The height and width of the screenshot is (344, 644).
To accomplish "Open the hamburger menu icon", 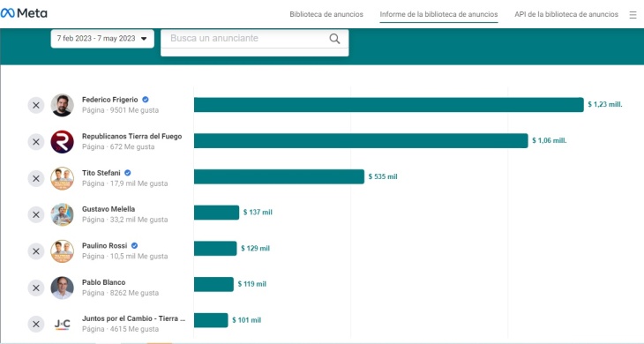I will pyautogui.click(x=633, y=15).
